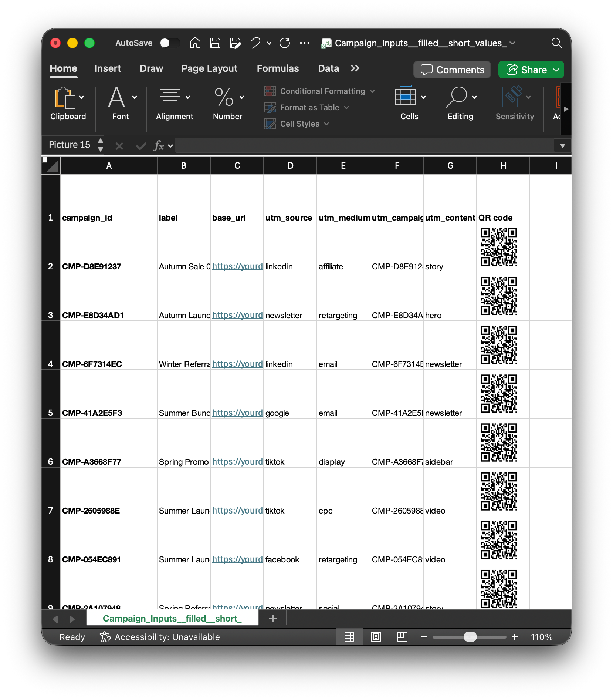Click the Sensitivity icon
The height and width of the screenshot is (700, 613).
(512, 96)
